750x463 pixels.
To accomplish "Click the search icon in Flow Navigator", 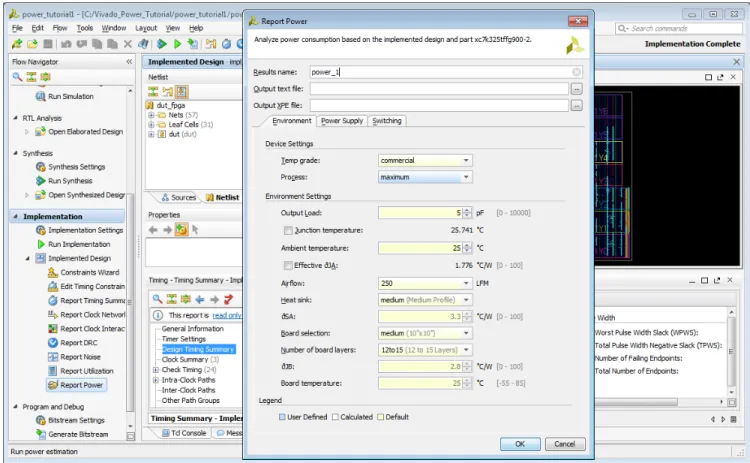I will coord(17,77).
